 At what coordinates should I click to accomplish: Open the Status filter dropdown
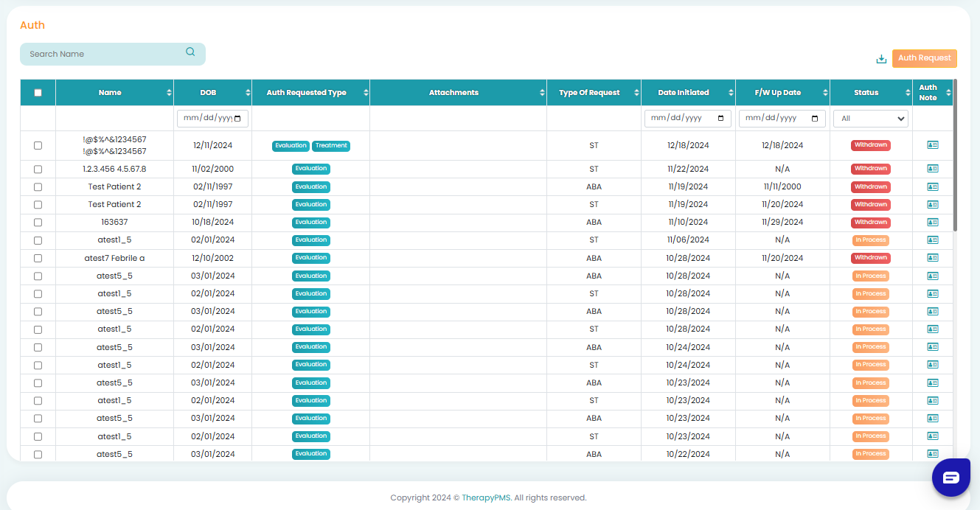pyautogui.click(x=870, y=119)
